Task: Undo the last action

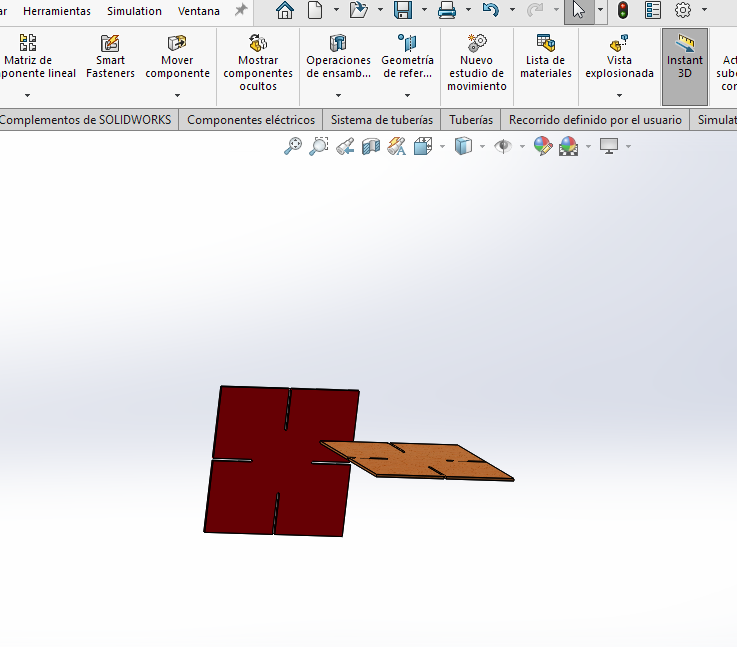Action: point(491,10)
